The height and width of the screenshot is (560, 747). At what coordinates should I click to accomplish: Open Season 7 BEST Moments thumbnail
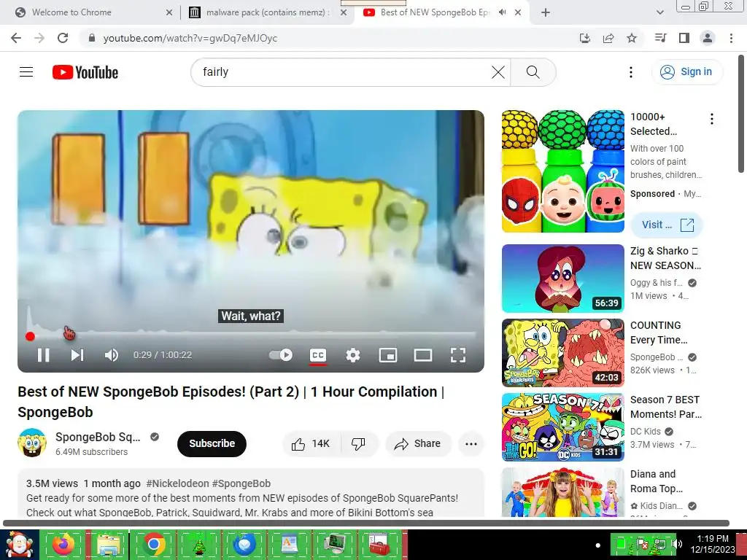tap(562, 427)
